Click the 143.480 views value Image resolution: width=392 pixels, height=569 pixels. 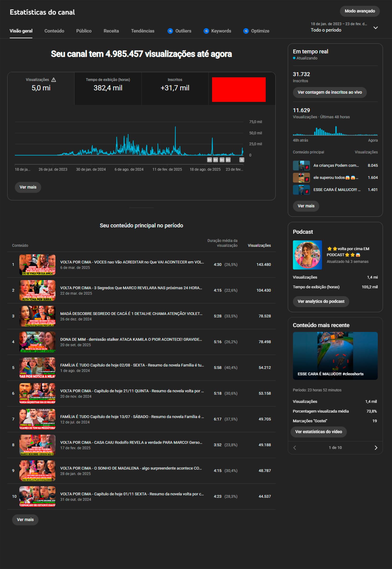pyautogui.click(x=264, y=265)
